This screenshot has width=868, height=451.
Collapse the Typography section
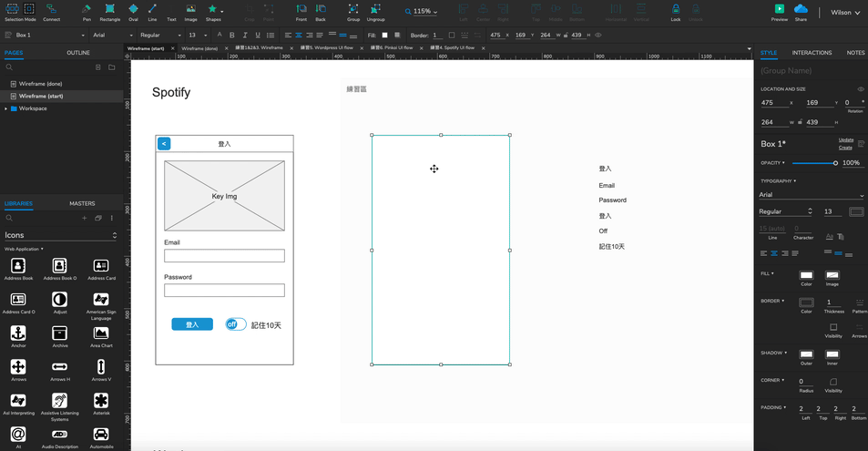pos(779,181)
